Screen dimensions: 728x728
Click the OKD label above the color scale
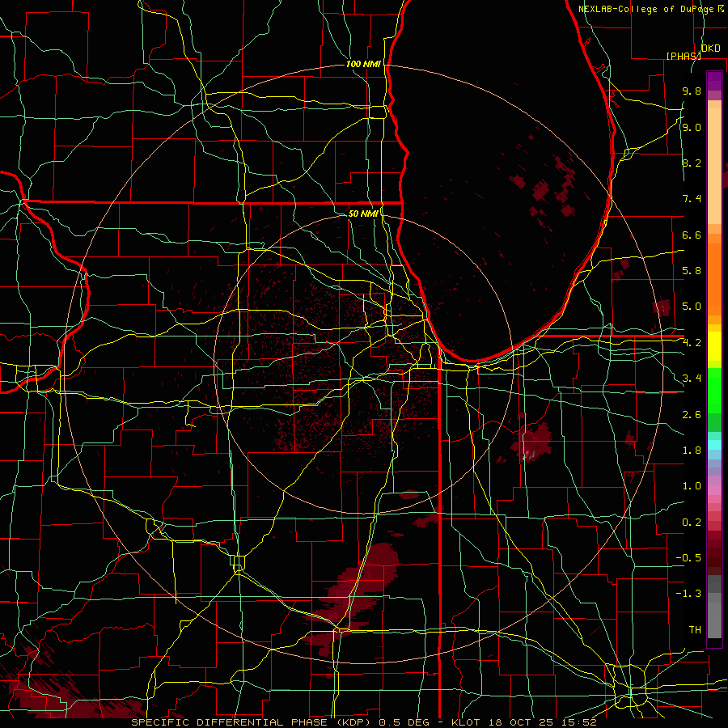pyautogui.click(x=711, y=49)
